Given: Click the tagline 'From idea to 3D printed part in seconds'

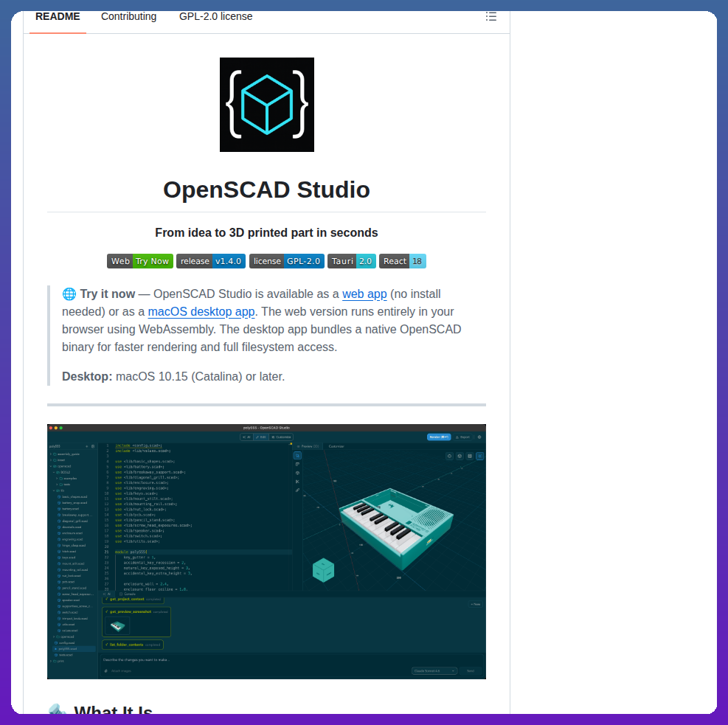Looking at the screenshot, I should click(x=266, y=233).
